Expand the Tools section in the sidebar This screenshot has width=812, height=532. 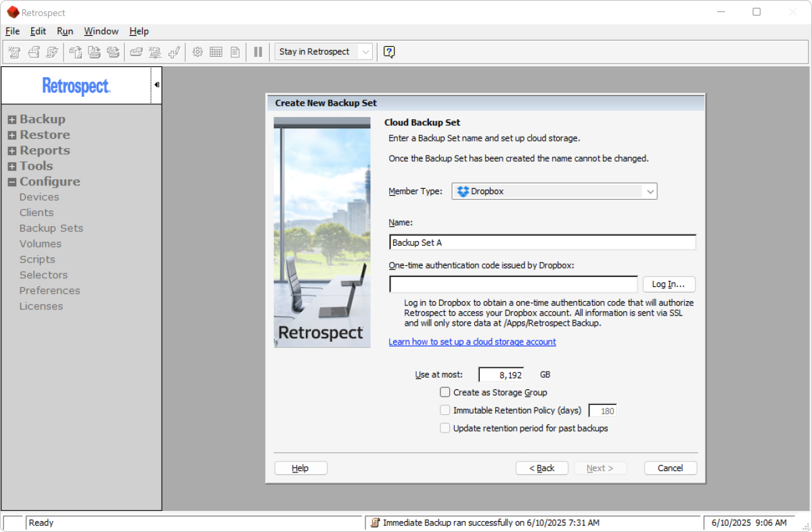12,167
